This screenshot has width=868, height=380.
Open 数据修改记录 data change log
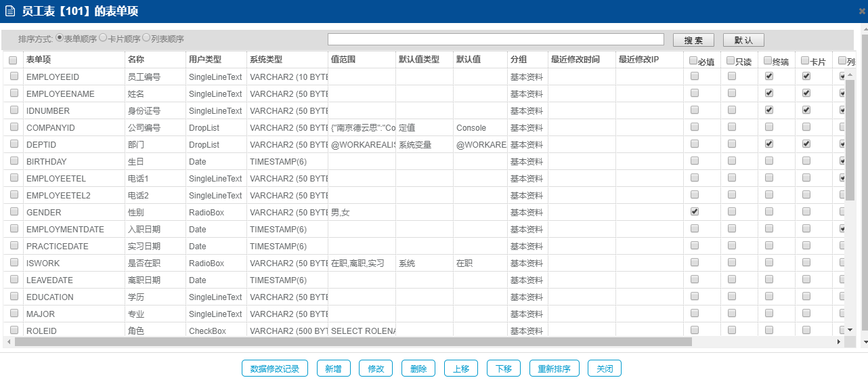(x=274, y=368)
